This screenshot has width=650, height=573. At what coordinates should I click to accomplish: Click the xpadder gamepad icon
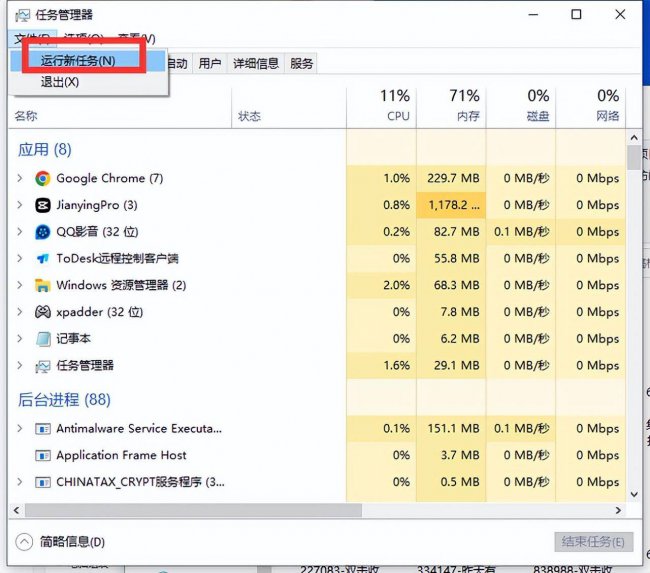tap(43, 312)
